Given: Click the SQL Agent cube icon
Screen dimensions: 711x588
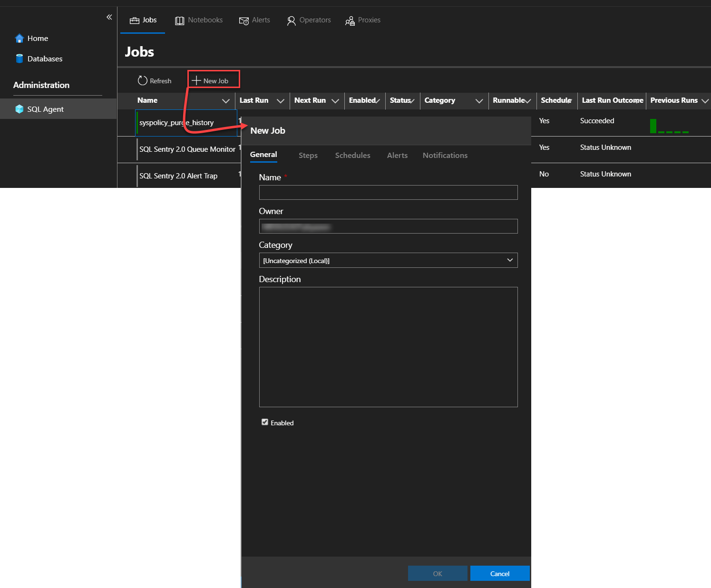Looking at the screenshot, I should pos(19,109).
